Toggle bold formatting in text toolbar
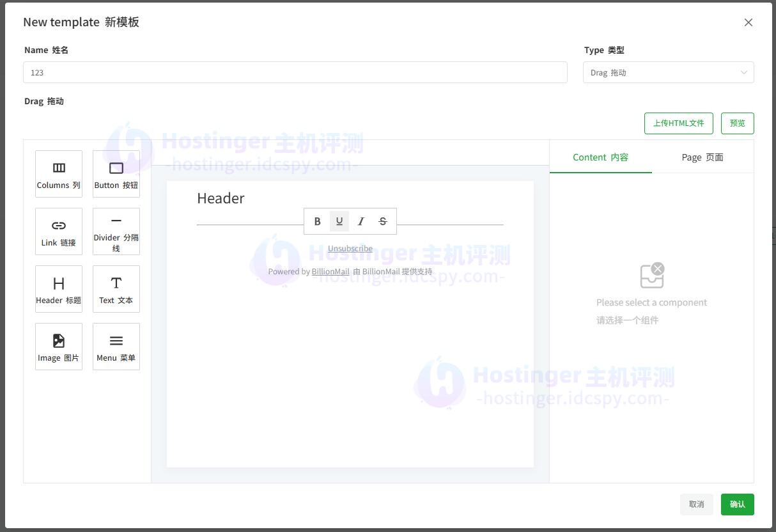 (x=318, y=221)
